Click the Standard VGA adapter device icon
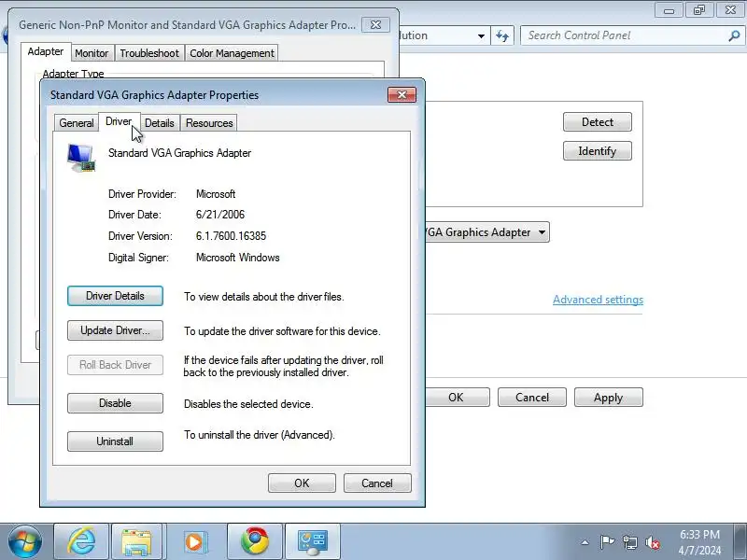This screenshot has width=747, height=560. (x=81, y=158)
